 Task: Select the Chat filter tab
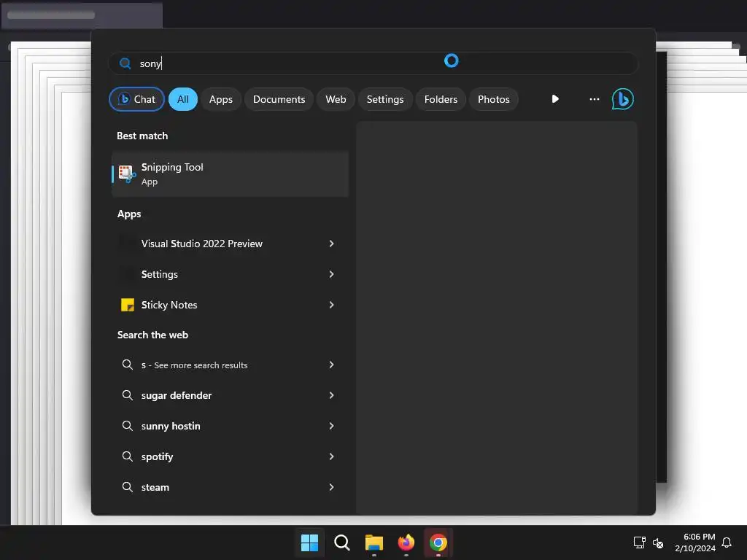136,99
